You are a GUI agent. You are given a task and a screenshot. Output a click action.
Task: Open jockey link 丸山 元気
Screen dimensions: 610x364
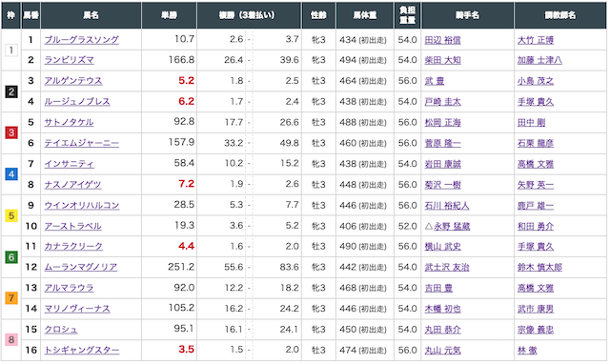click(x=442, y=351)
